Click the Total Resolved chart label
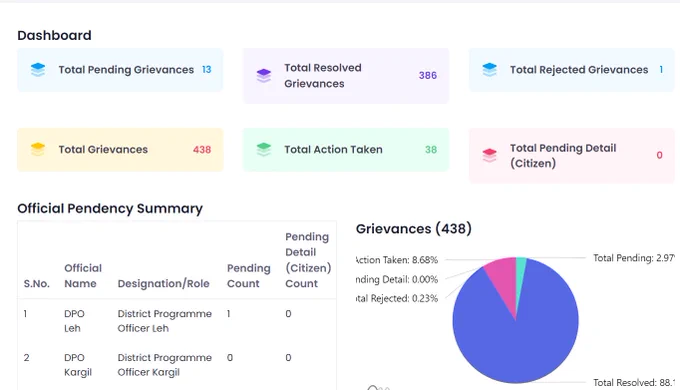Image resolution: width=680 pixels, height=390 pixels. click(634, 383)
